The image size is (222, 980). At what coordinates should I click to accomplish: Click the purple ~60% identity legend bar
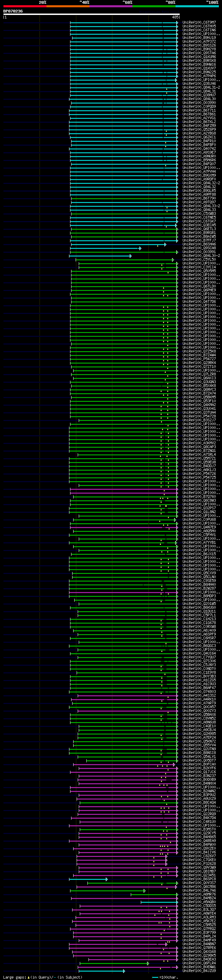pyautogui.click(x=111, y=6)
